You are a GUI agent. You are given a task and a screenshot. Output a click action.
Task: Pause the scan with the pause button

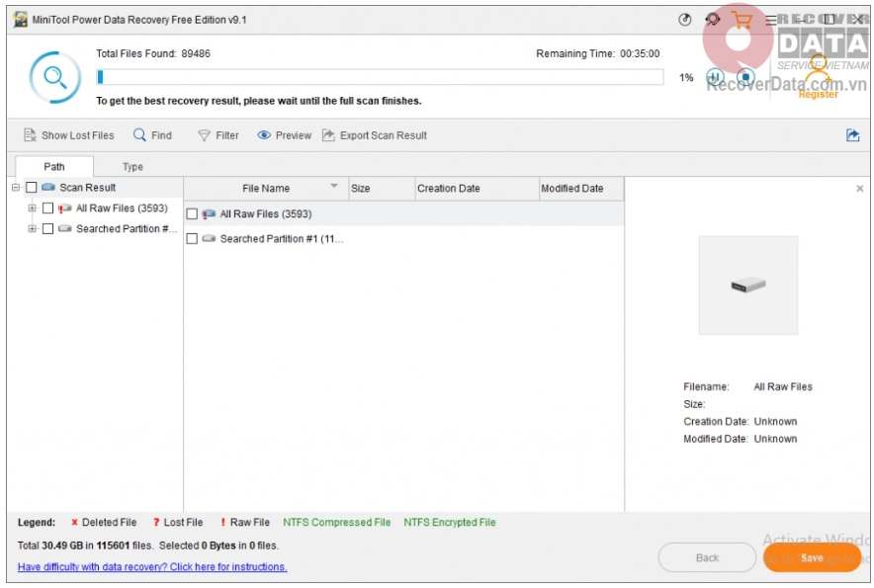click(x=715, y=77)
